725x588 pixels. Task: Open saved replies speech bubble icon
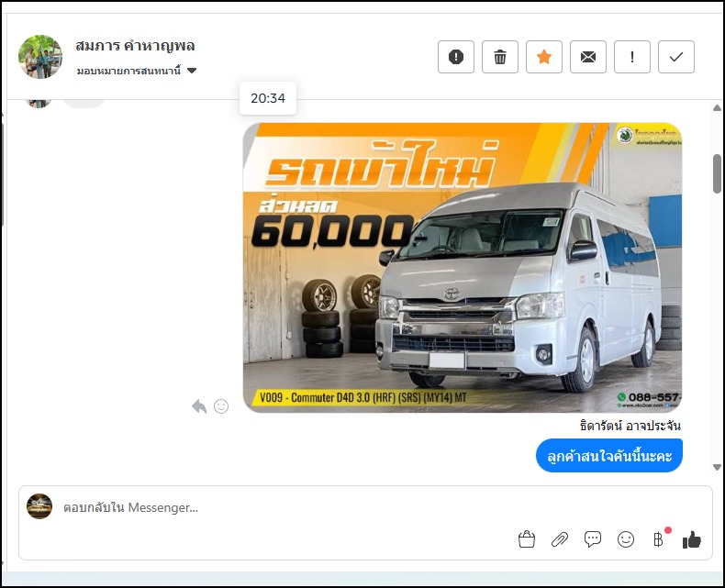pos(592,539)
